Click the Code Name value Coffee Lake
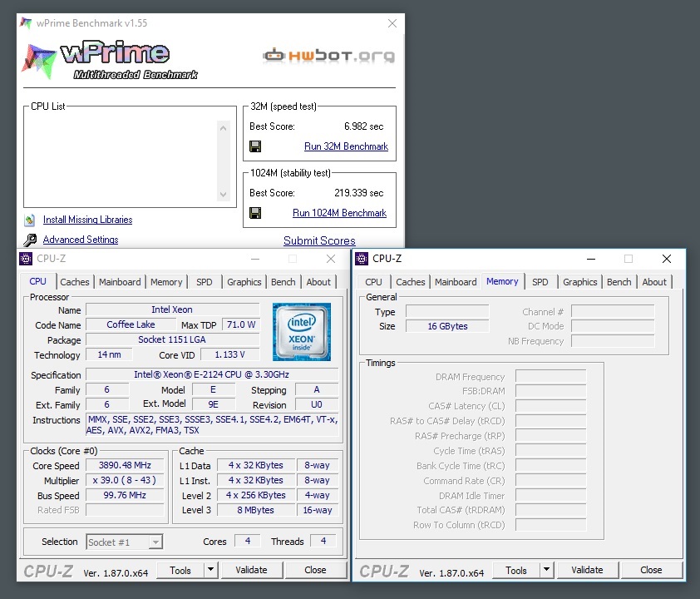Image resolution: width=700 pixels, height=599 pixels. click(x=131, y=324)
